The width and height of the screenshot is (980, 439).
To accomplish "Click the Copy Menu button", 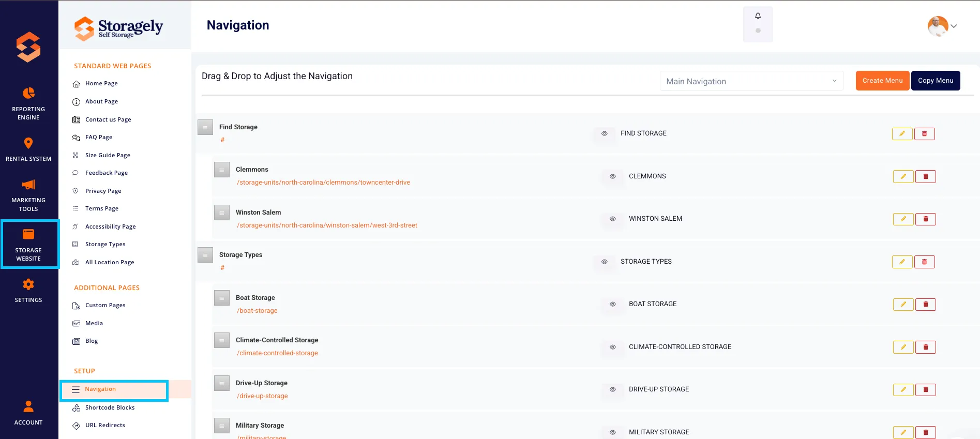I will [936, 81].
